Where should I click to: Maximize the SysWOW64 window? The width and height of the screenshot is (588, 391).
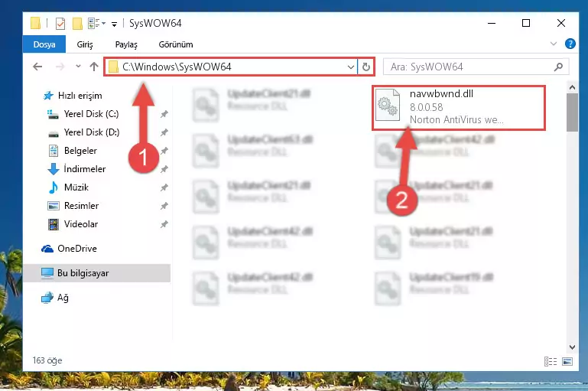click(x=526, y=23)
